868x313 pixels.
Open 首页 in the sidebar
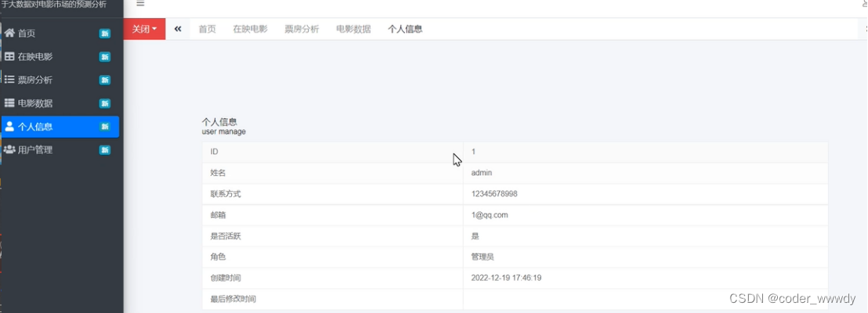(60, 33)
